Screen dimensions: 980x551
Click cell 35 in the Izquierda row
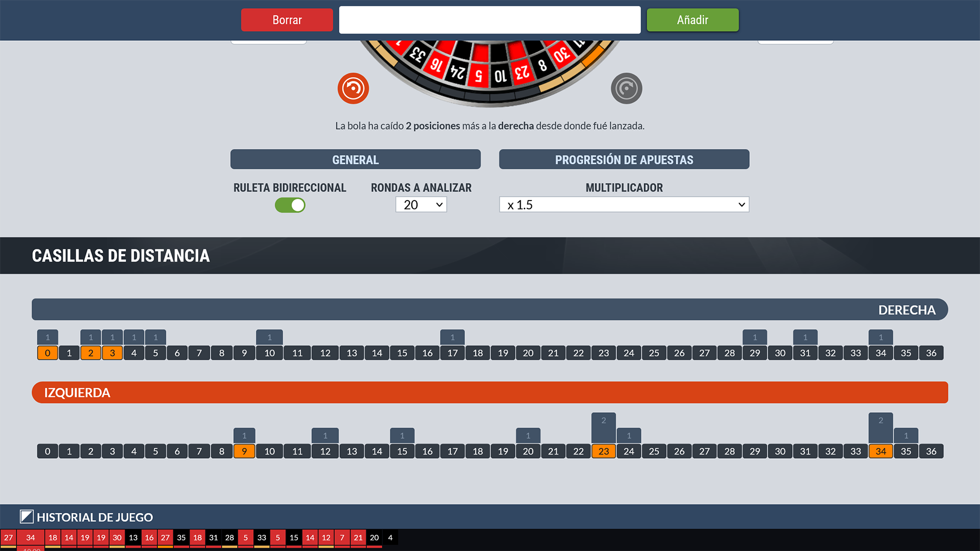click(906, 452)
